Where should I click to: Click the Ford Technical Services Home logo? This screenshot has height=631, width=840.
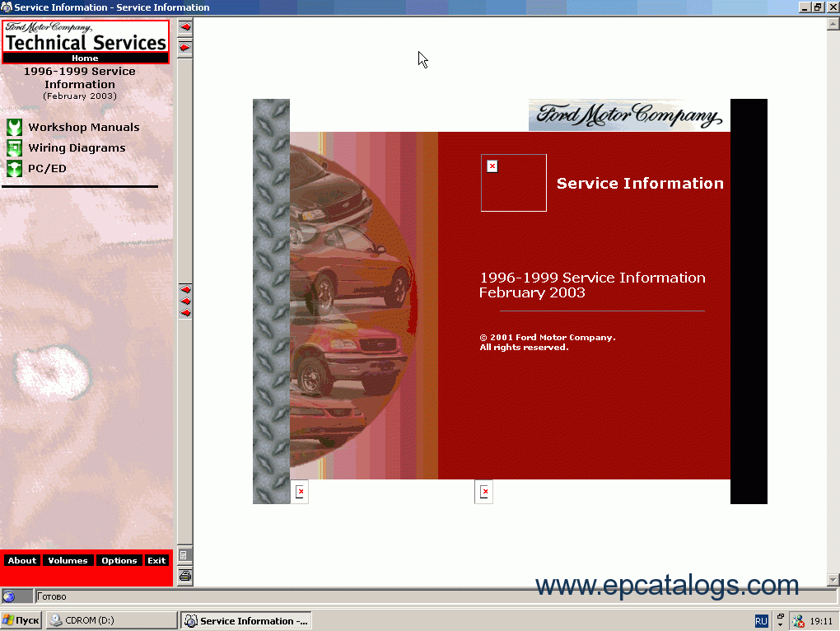(x=85, y=42)
